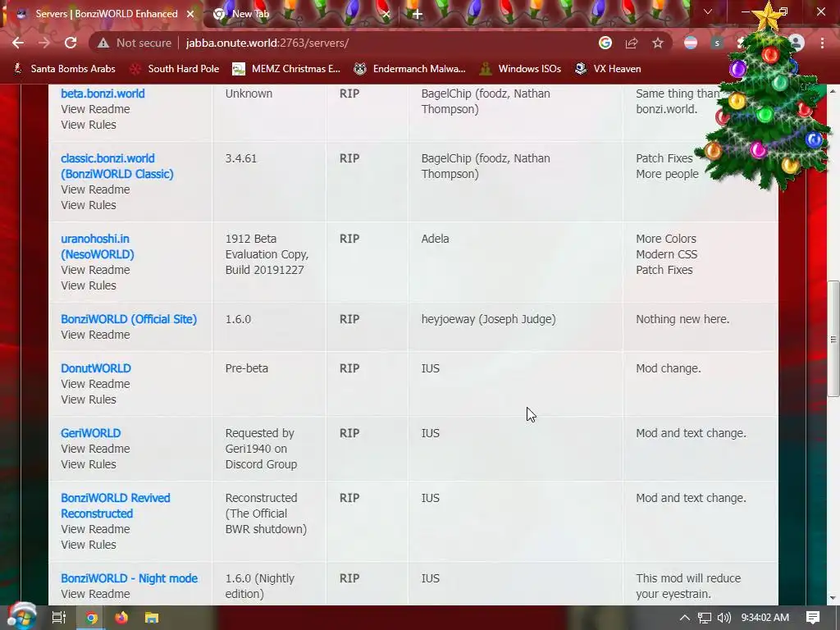Open the DonutWORLD server link
The height and width of the screenshot is (630, 840).
(x=96, y=368)
